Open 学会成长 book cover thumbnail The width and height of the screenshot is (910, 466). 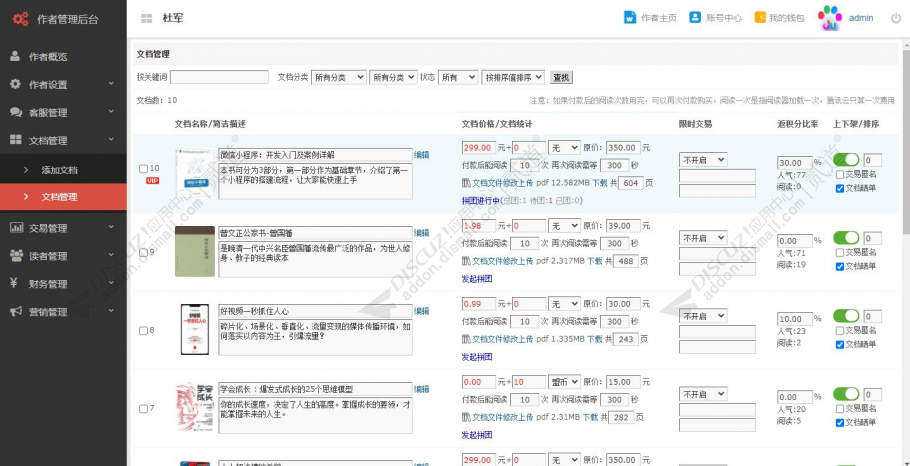click(195, 407)
